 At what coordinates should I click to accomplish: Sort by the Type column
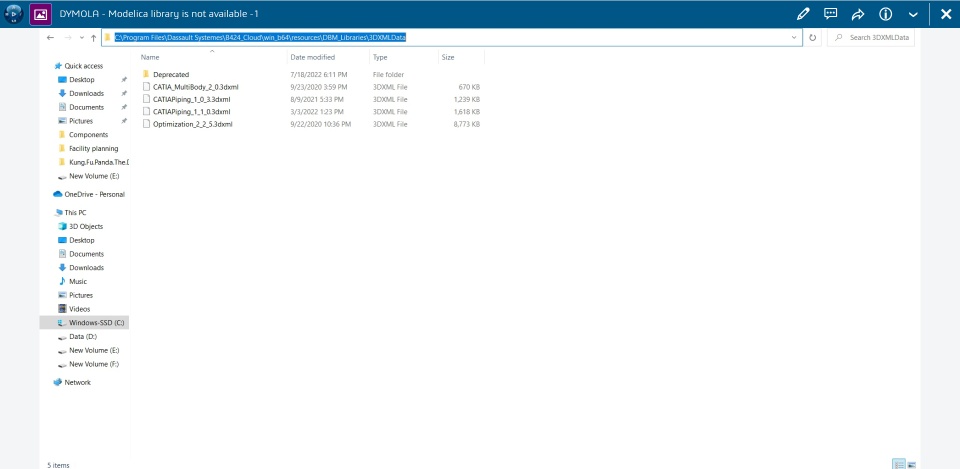click(380, 57)
